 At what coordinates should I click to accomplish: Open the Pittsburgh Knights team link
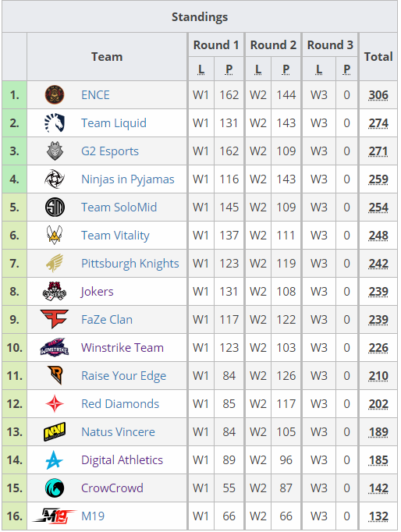click(130, 264)
